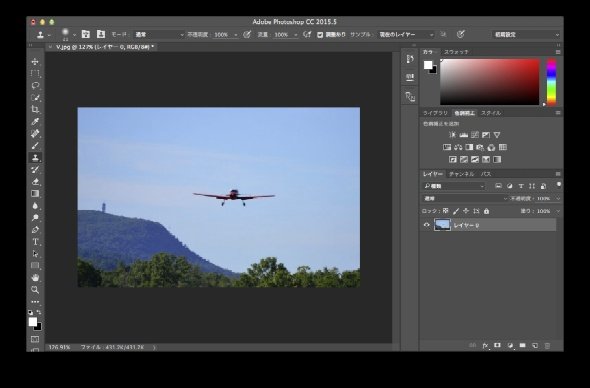Select the Rectangular Marquee tool
Viewport: 590px width, 388px height.
[x=35, y=73]
